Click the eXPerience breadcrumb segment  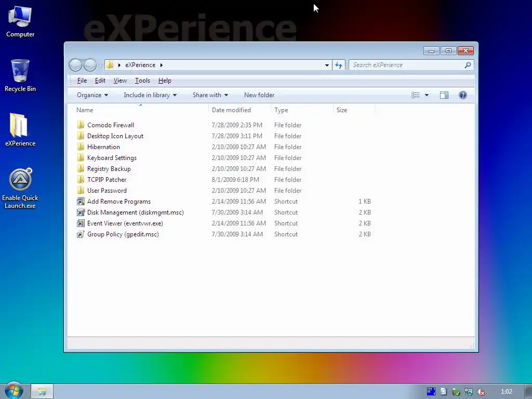[x=140, y=65]
